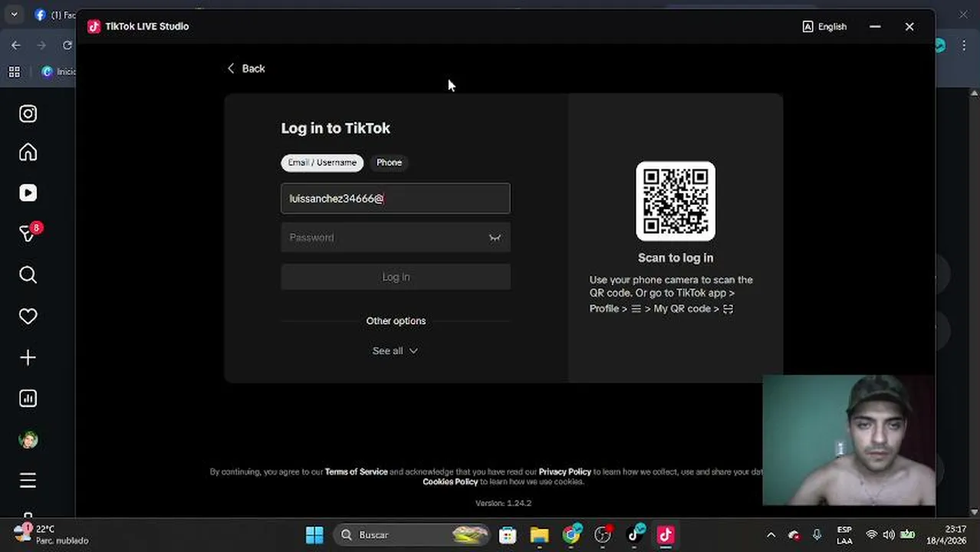Open the Windows Start menu

point(314,535)
